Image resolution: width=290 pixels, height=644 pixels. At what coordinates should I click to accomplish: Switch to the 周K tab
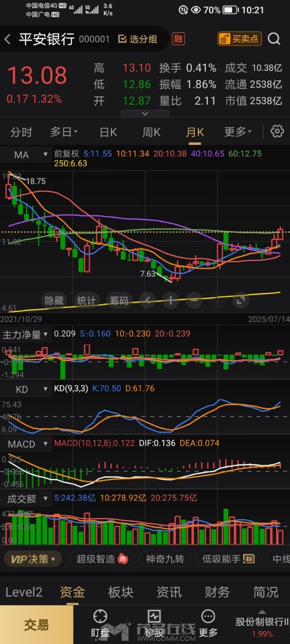click(x=151, y=132)
